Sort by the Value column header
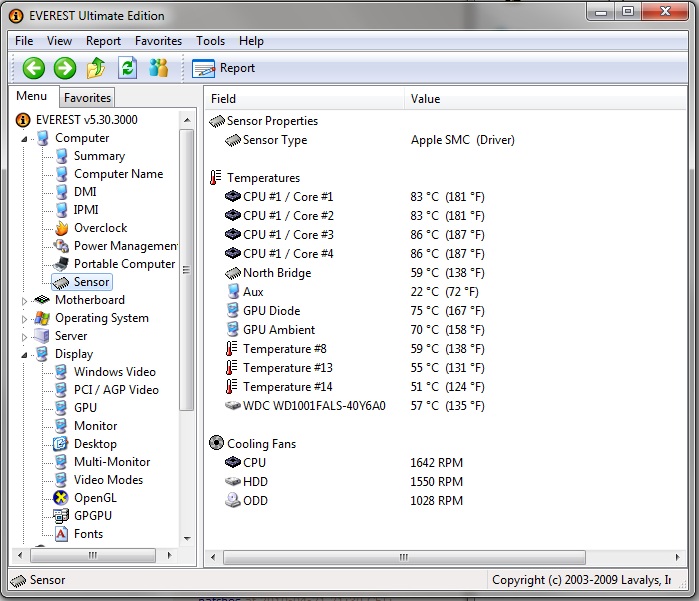This screenshot has height=601, width=699. 545,99
